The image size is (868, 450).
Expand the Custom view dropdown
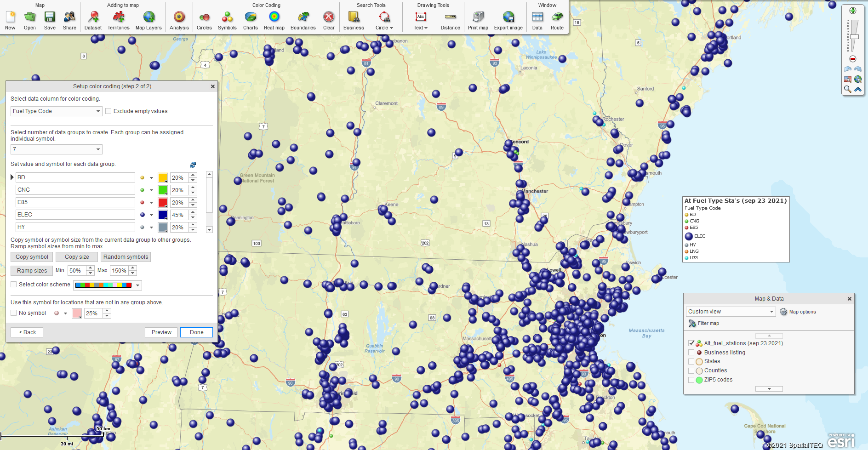pyautogui.click(x=731, y=312)
